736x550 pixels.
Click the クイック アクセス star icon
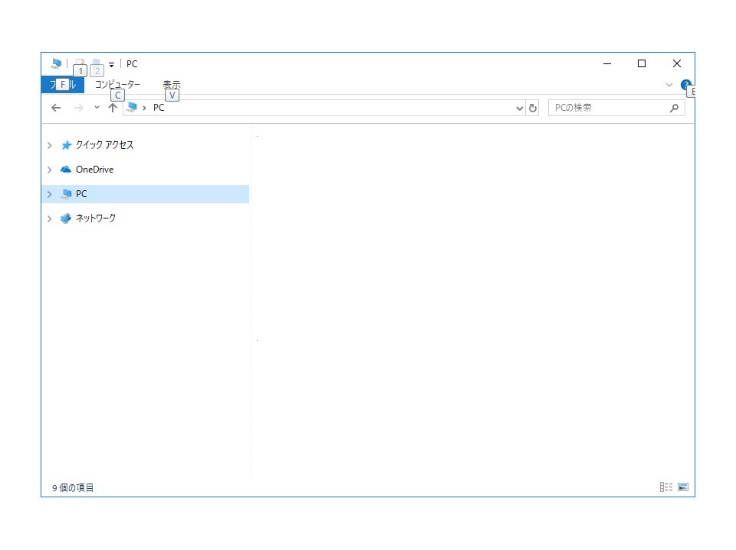coord(66,145)
